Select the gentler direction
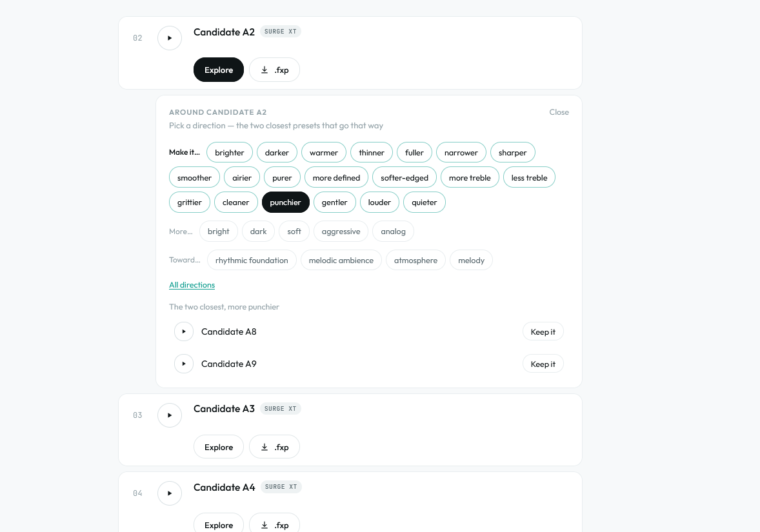Image resolution: width=760 pixels, height=532 pixels. point(334,202)
